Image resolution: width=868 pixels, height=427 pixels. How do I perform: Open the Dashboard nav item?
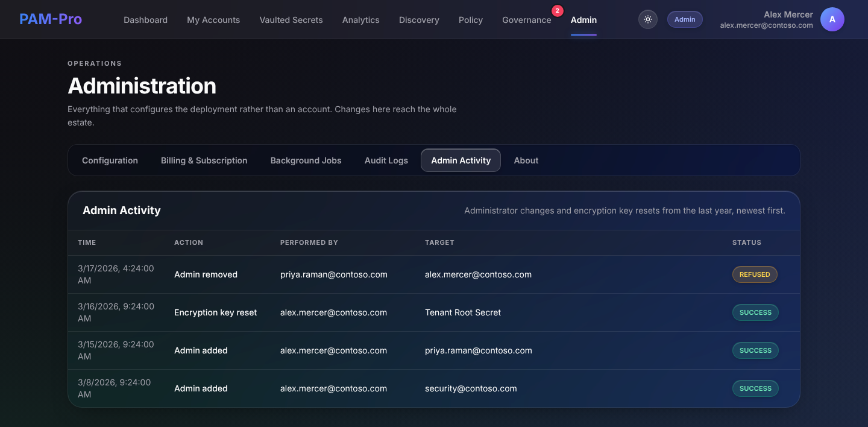tap(146, 20)
